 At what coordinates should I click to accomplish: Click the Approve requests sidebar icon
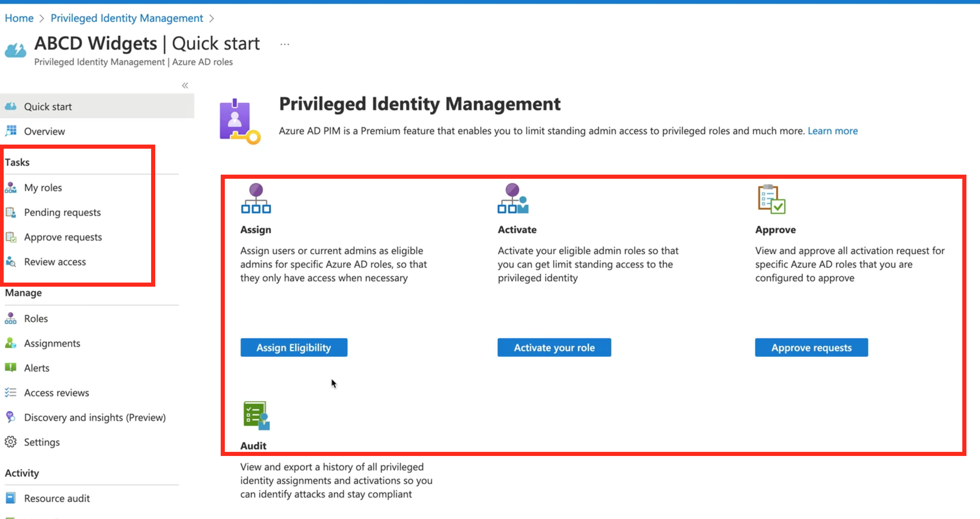click(11, 237)
